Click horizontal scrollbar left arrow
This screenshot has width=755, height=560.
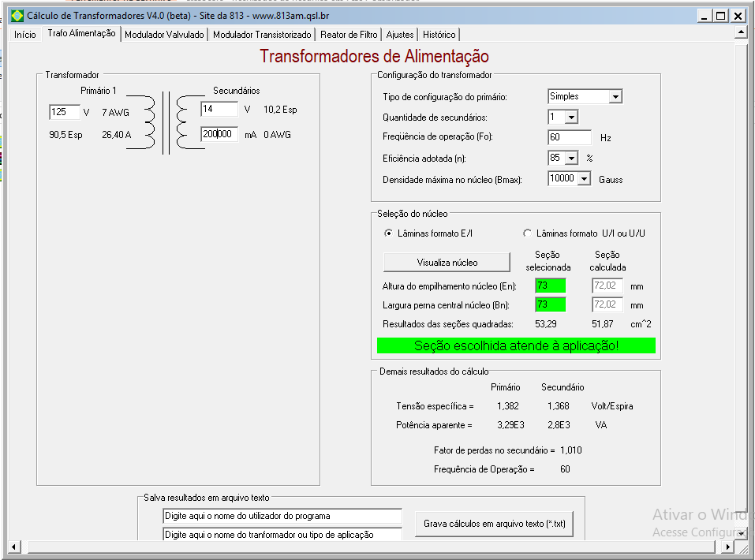(14, 547)
